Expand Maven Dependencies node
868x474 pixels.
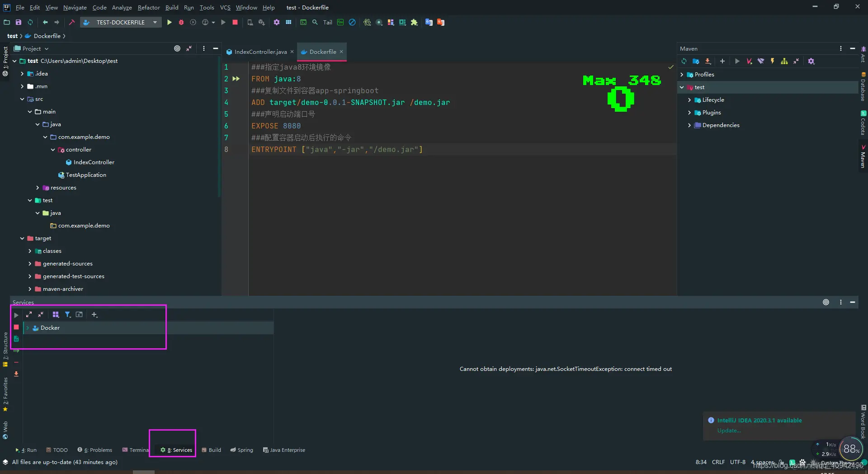coord(689,125)
